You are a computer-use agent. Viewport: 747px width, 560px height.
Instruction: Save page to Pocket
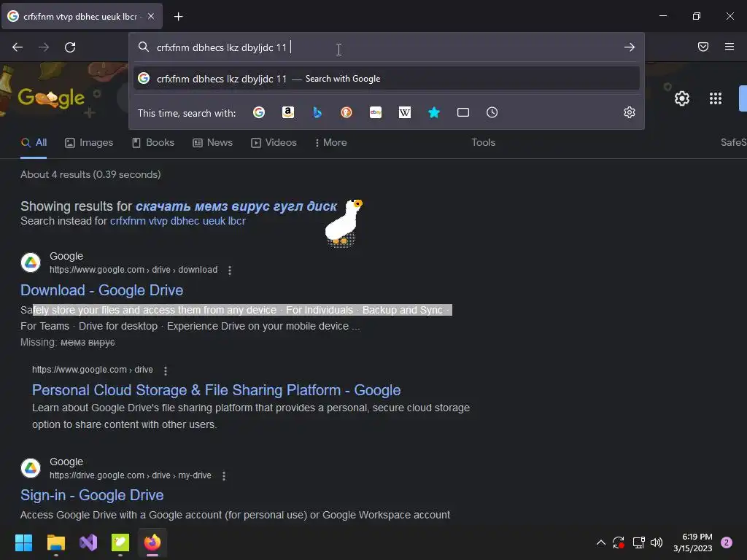pos(703,47)
